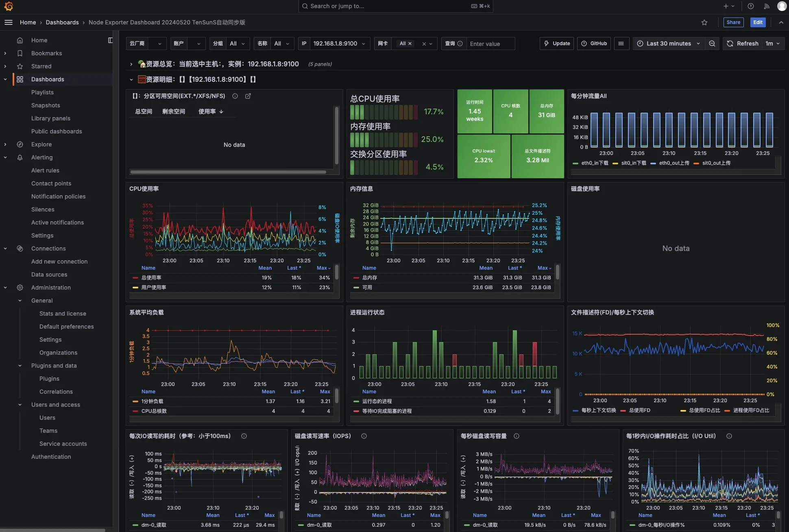Open the news feed RSS icon
The width and height of the screenshot is (789, 532).
click(x=767, y=6)
